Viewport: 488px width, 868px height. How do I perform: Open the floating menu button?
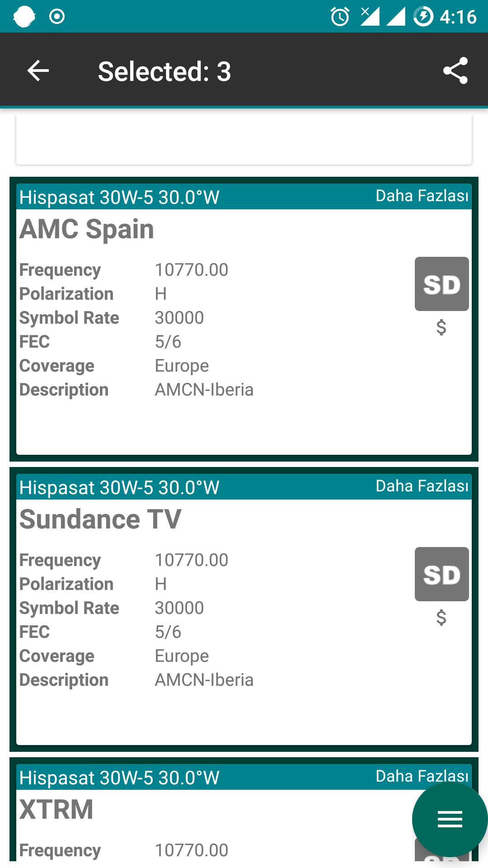(450, 819)
